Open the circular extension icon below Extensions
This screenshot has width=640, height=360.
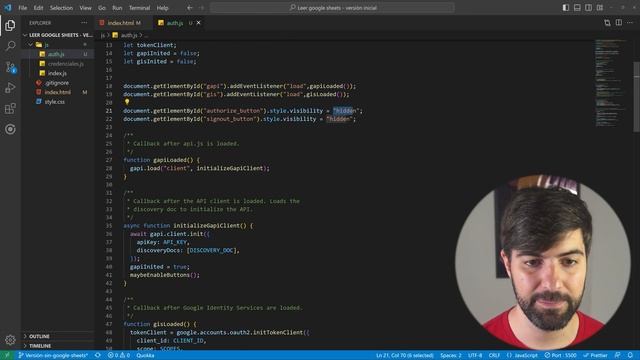[10, 129]
